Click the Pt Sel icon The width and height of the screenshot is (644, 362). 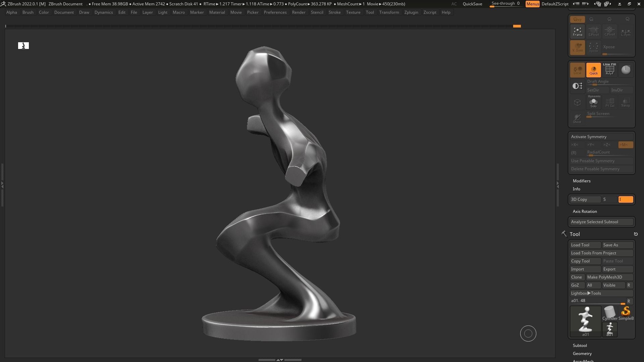pos(609,102)
